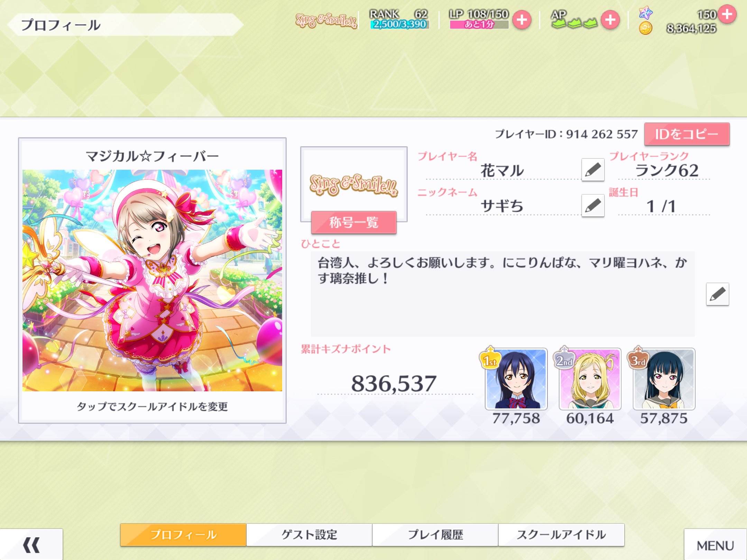Screen dimensions: 747x560
Task: Tap the gold coin icon
Action: pos(645,28)
